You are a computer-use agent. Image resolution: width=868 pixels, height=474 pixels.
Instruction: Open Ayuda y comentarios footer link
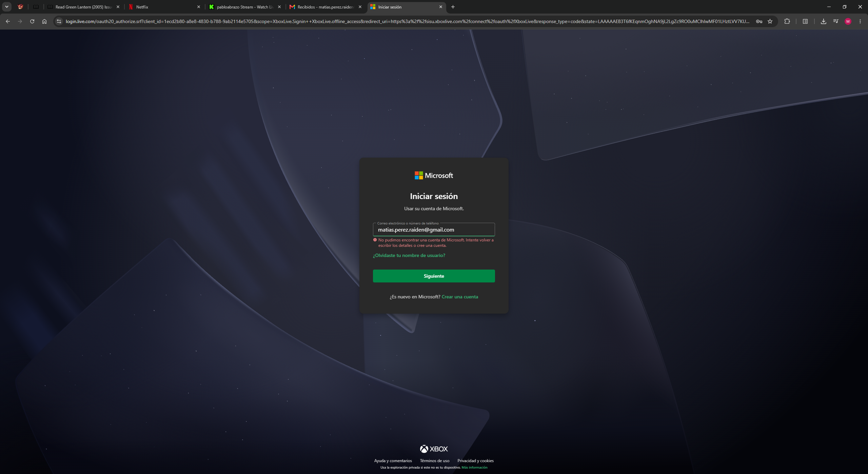(x=393, y=460)
